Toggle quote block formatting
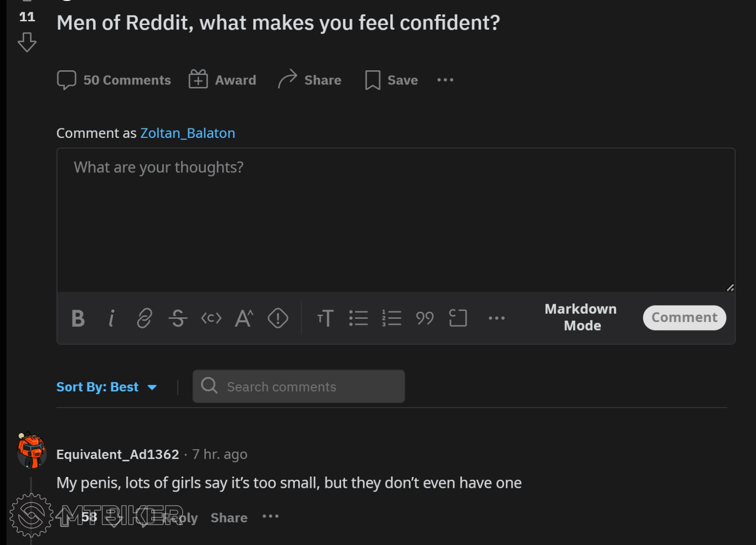 (x=425, y=318)
